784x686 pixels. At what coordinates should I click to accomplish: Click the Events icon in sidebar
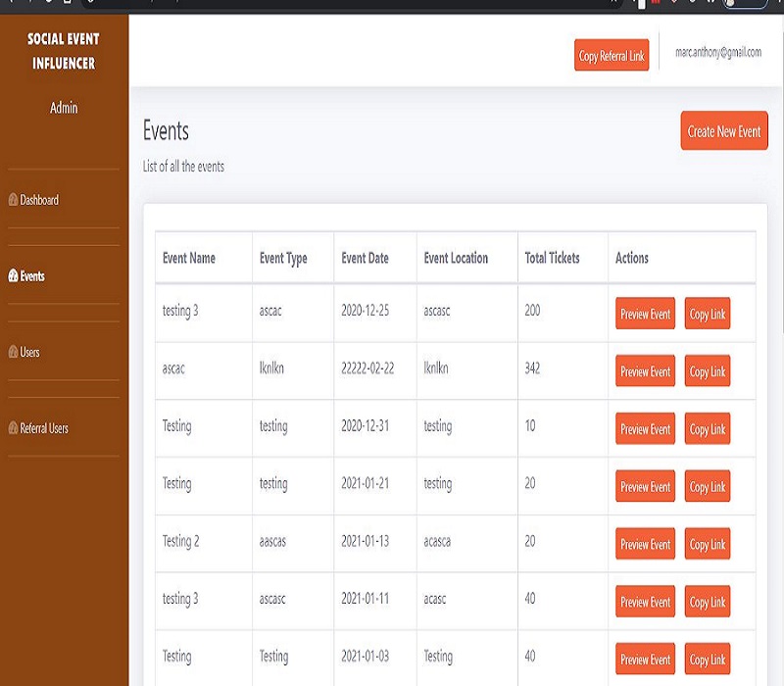point(13,276)
